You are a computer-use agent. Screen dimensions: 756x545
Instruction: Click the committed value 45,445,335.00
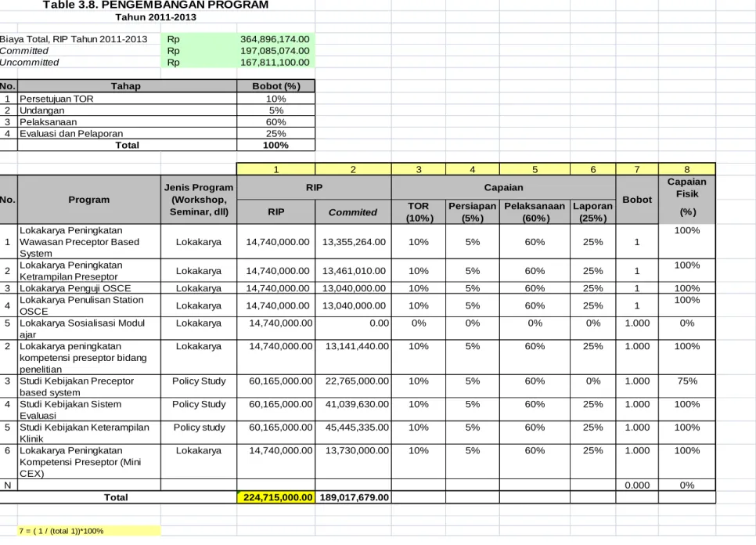coord(353,432)
